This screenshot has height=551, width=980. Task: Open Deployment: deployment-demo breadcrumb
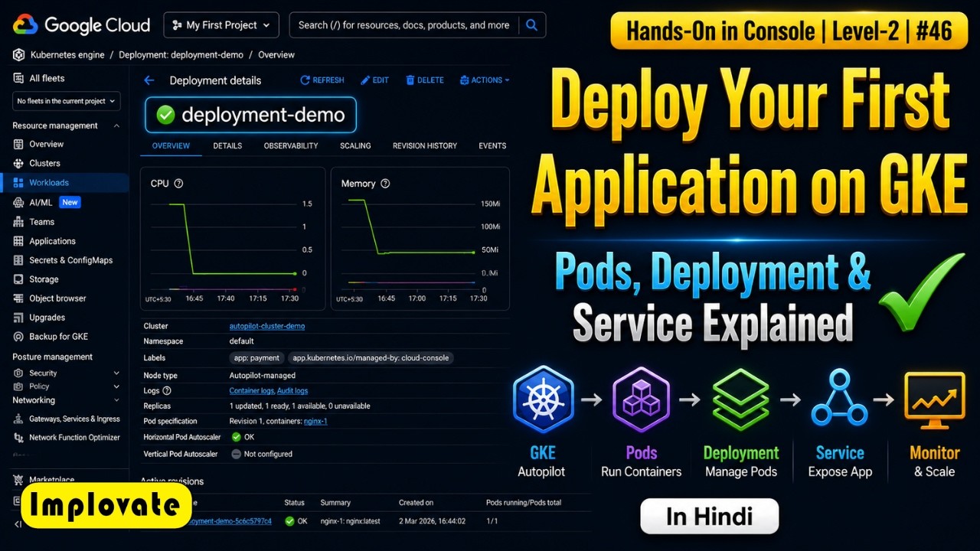coord(181,55)
